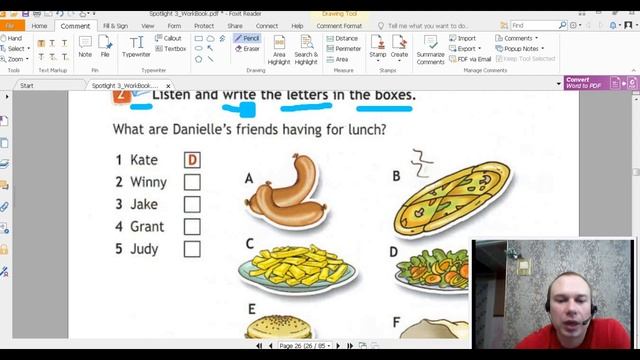This screenshot has width=640, height=360.
Task: Go to the previous page
Action: click(x=270, y=346)
